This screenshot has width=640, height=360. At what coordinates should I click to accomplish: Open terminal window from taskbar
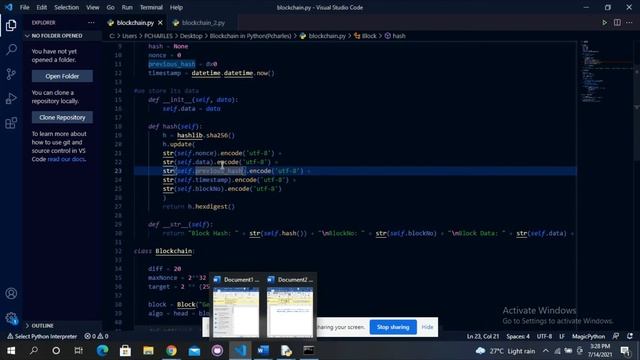coord(309,351)
